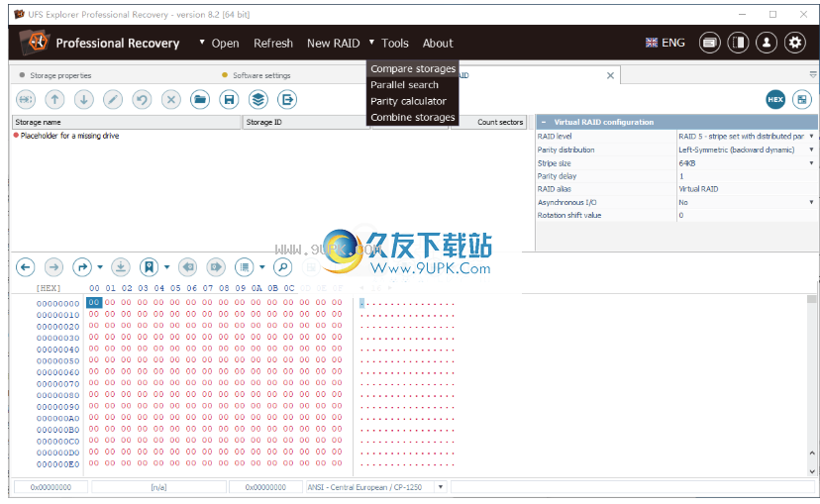
Task: Click the hex viewer back arrow
Action: click(25, 267)
